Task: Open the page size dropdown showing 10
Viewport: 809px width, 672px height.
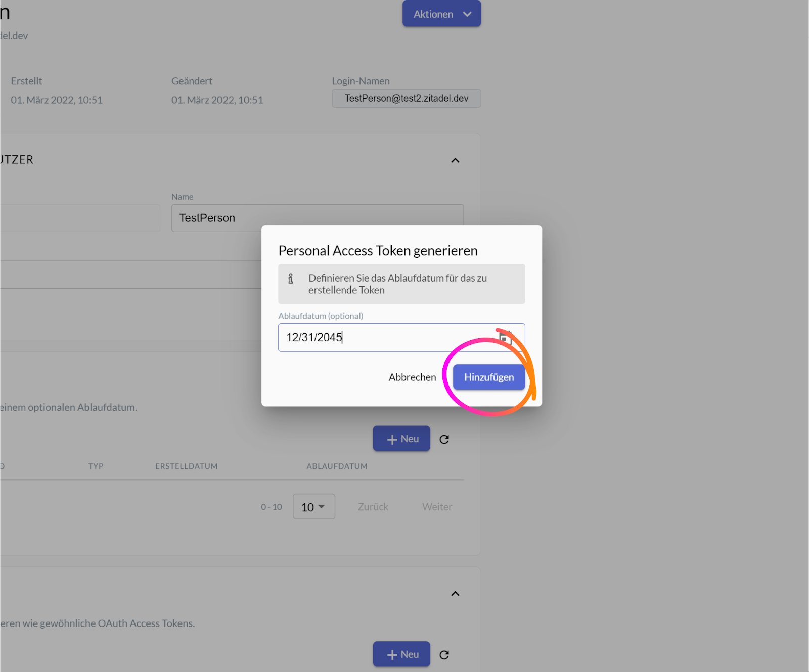Action: [313, 507]
